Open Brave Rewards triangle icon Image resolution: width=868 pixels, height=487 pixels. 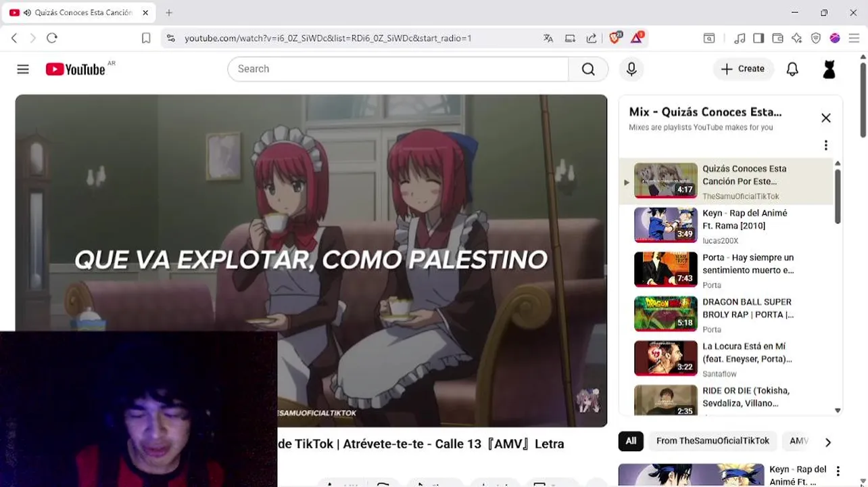coord(637,38)
